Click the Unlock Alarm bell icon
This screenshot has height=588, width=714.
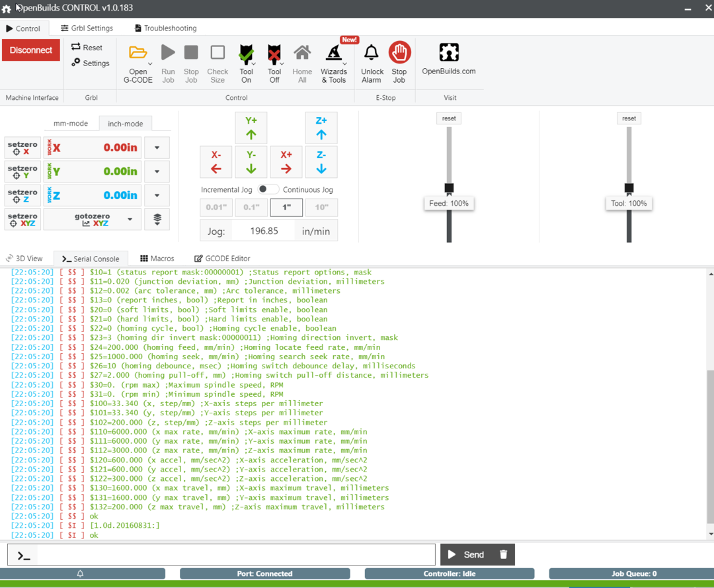(372, 53)
